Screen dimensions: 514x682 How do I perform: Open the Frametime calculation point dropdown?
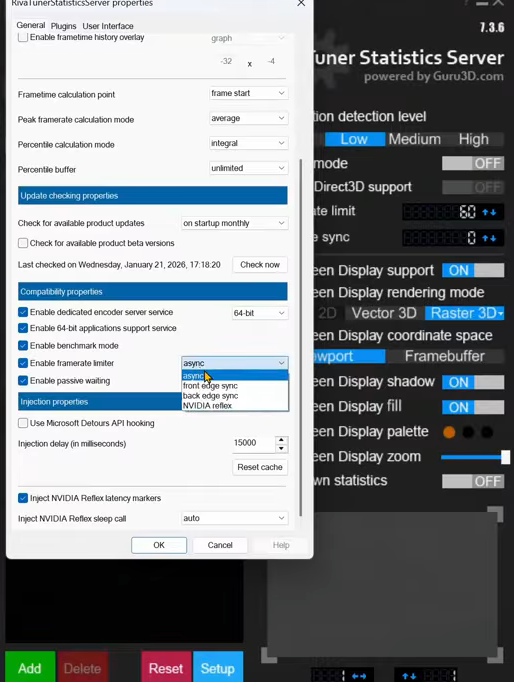tap(248, 93)
